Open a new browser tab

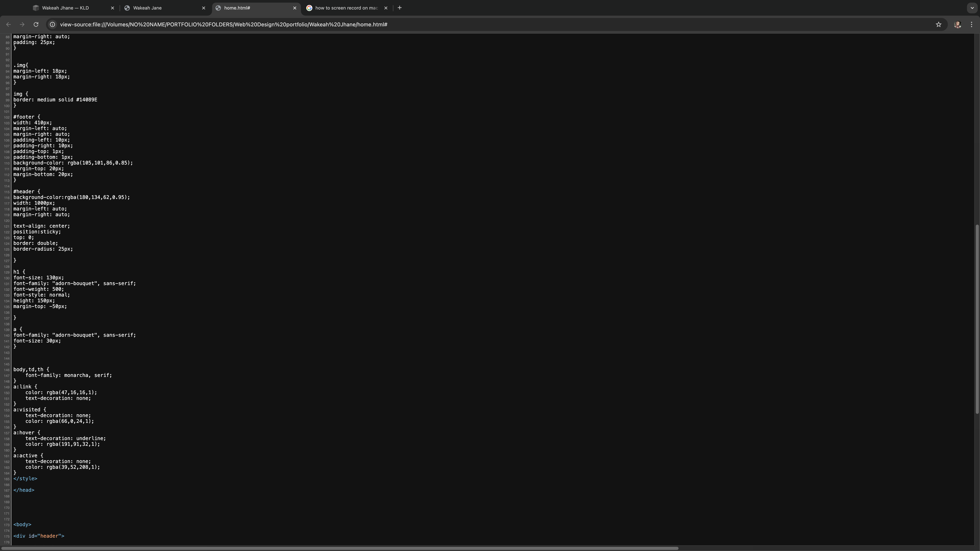[x=399, y=8]
